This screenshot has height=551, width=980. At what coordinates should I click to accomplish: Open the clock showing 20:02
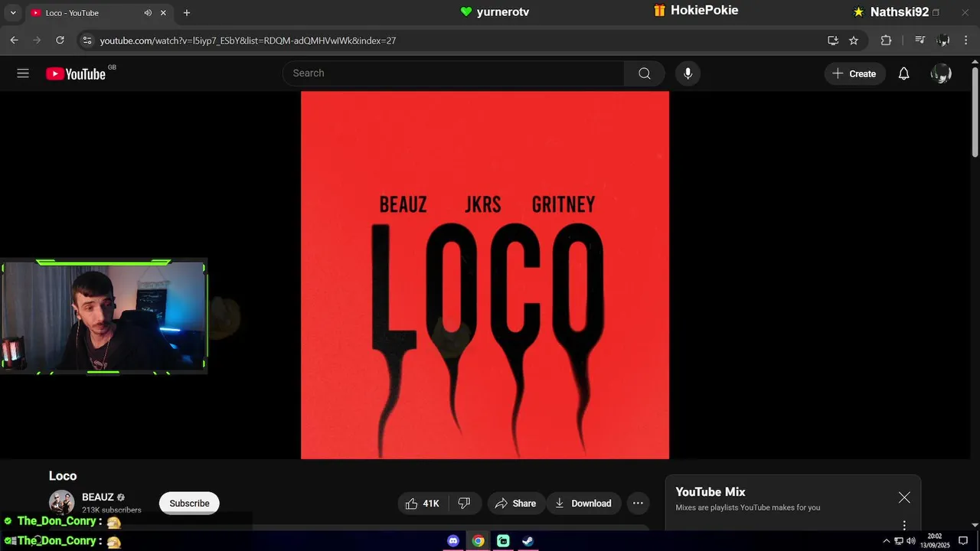point(935,541)
